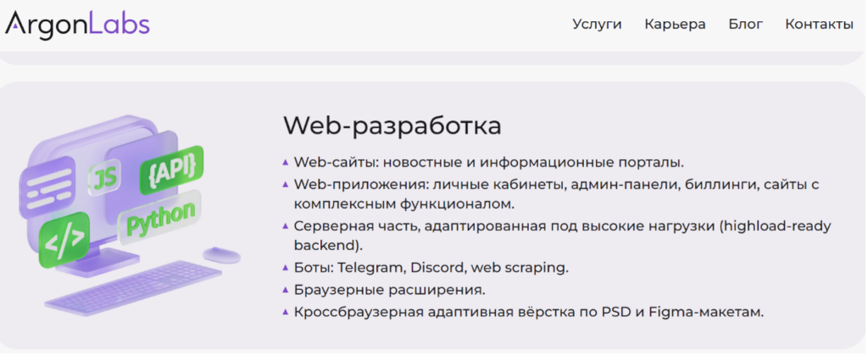
Task: Open the Услуги menu item
Action: tap(597, 25)
